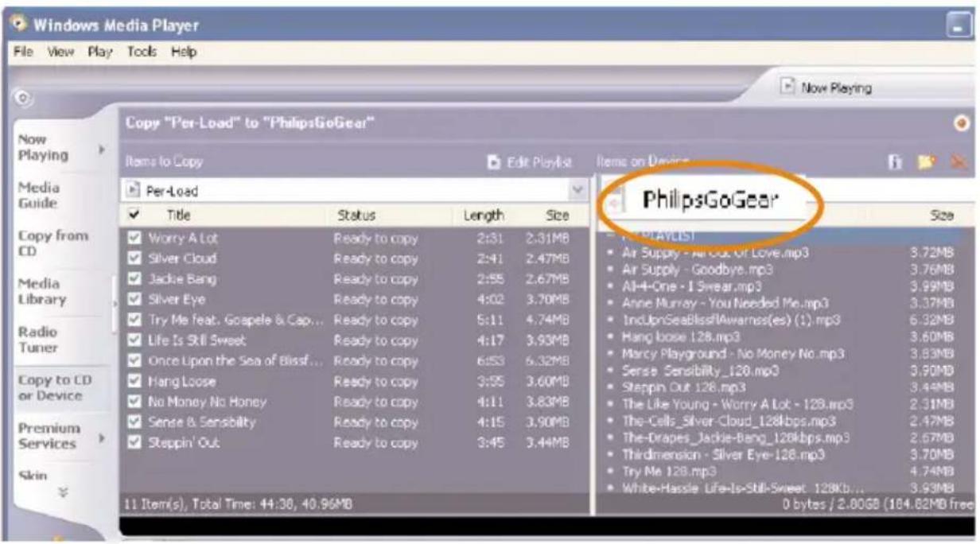Uncheck the Steppin' Out checkbox
980x544 pixels.
tap(134, 442)
